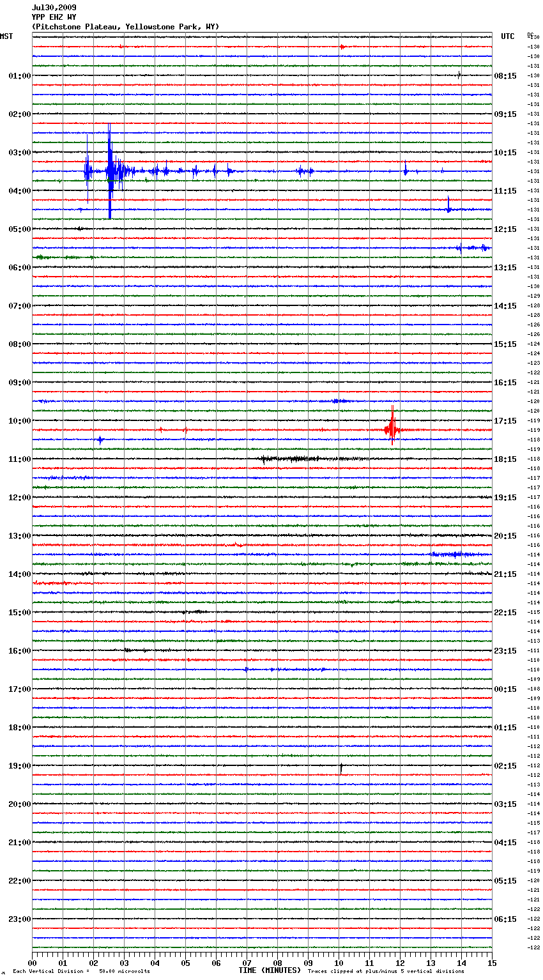
Task: Click the 08:15 UTC time label
Action: [505, 76]
